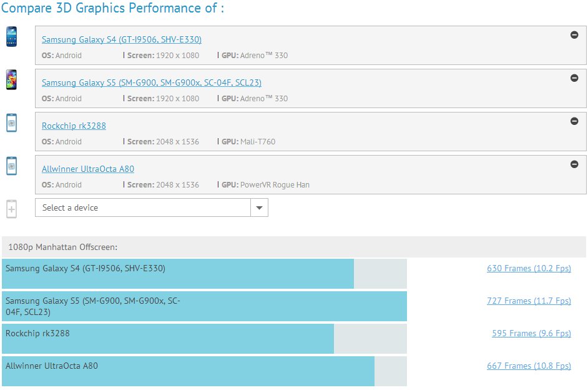Click the Samsung Galaxy S5 phone thumbnail icon
Screen dimensions: 588x390
11,80
